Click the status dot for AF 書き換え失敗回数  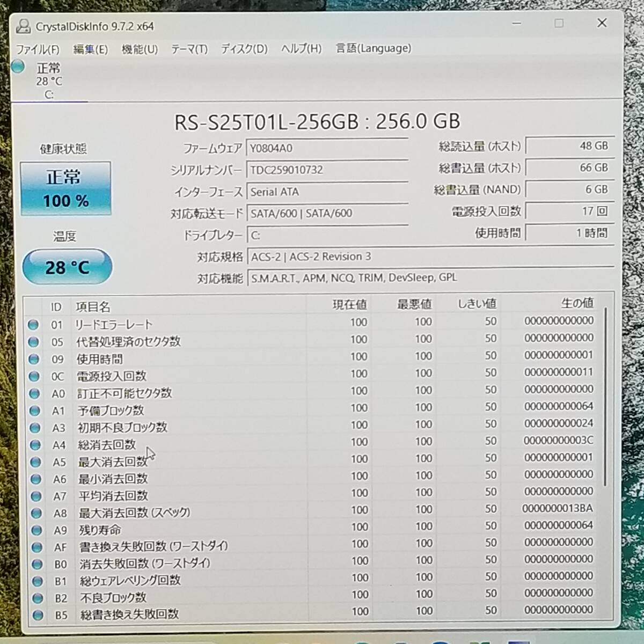[x=36, y=547]
